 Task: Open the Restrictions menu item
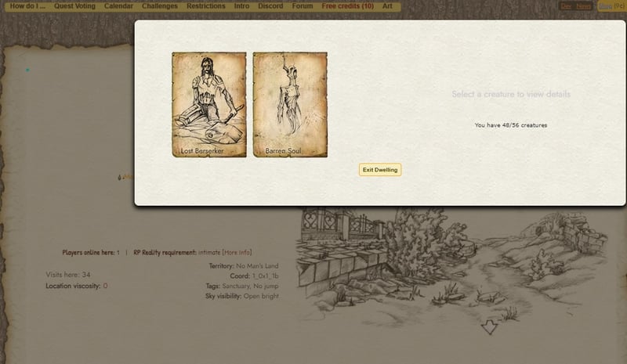pyautogui.click(x=206, y=6)
